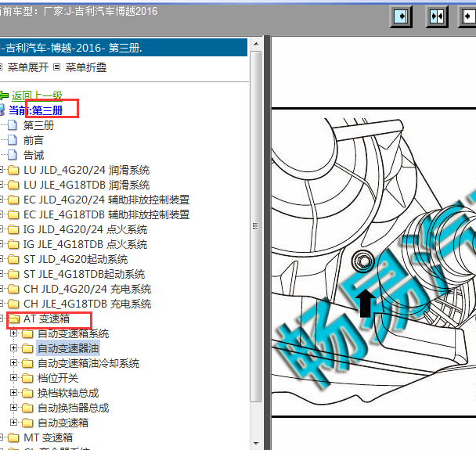Select the 自动变速箱油冷却系统 item

[x=88, y=363]
